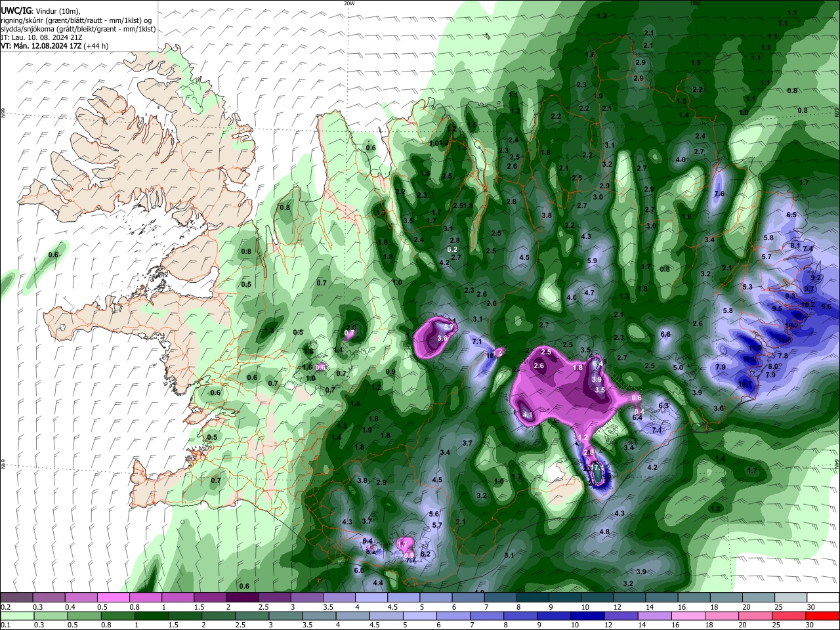The image size is (840, 630).
Task: Click the dark mauve 0.2 swatch in upper legend
Action: click(16, 598)
